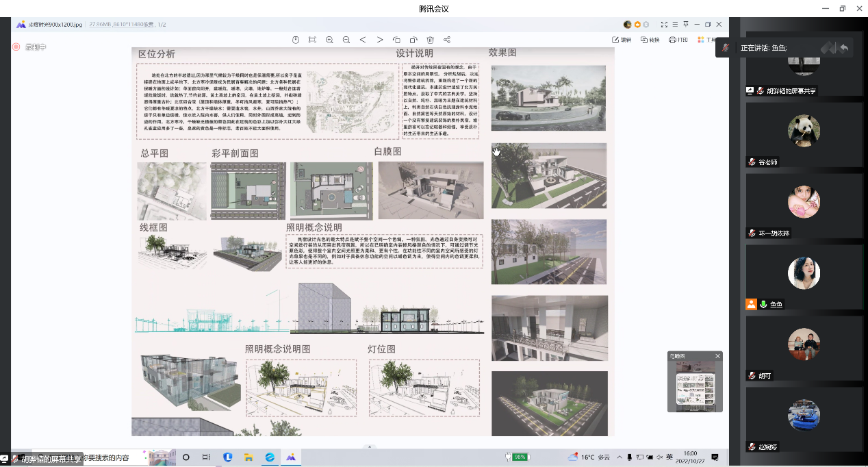Image resolution: width=868 pixels, height=467 pixels.
Task: Go to the next image arrow
Action: click(380, 40)
